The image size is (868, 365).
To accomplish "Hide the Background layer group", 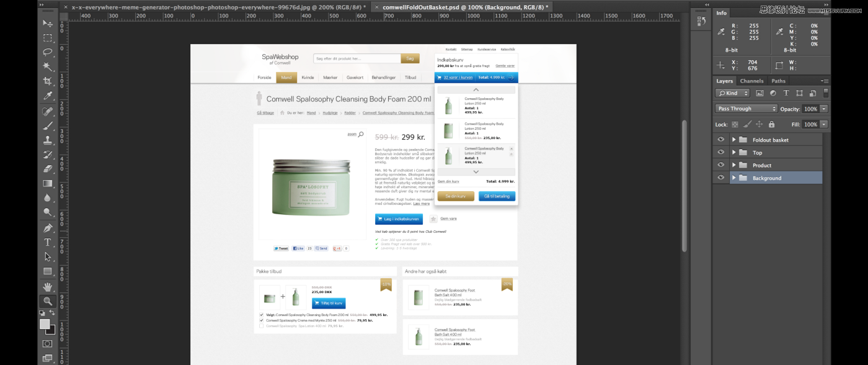I will point(720,178).
